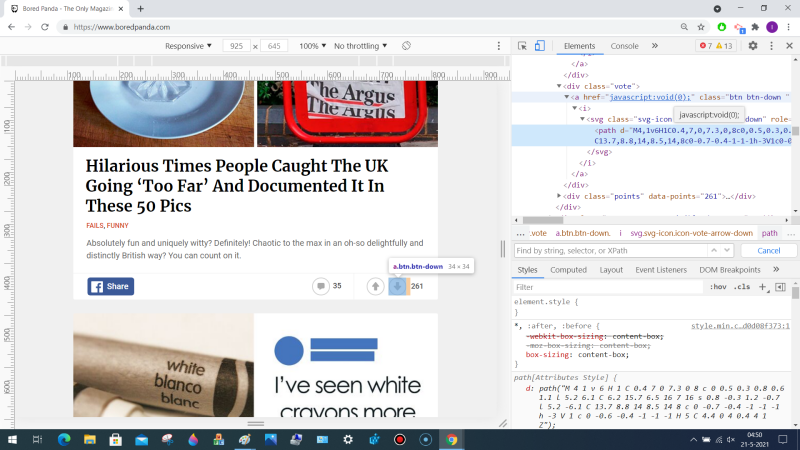Click the red error count badge
The image size is (800, 450).
coord(706,46)
